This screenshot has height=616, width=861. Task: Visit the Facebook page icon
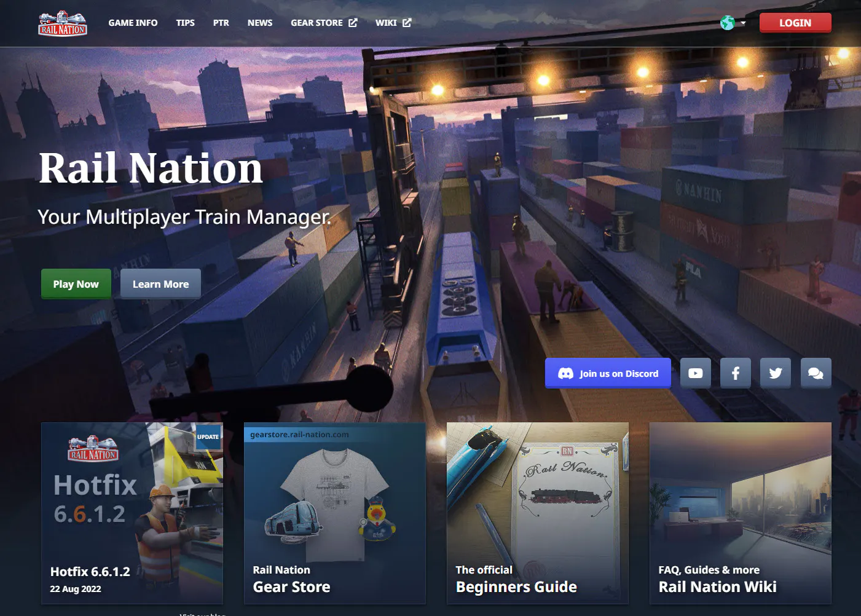736,373
